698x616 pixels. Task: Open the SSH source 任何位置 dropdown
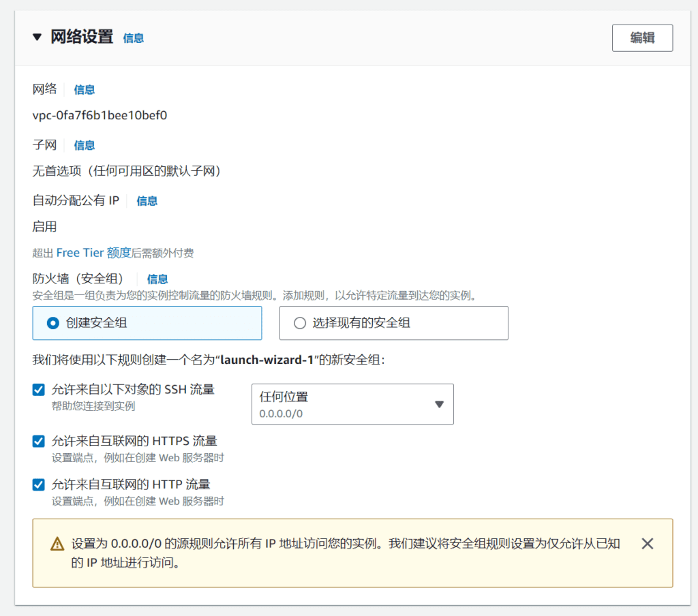point(352,403)
